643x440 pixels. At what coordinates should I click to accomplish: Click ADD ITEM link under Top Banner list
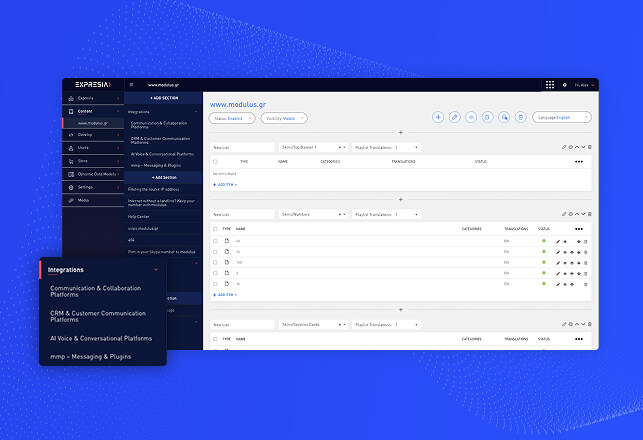pyautogui.click(x=224, y=184)
